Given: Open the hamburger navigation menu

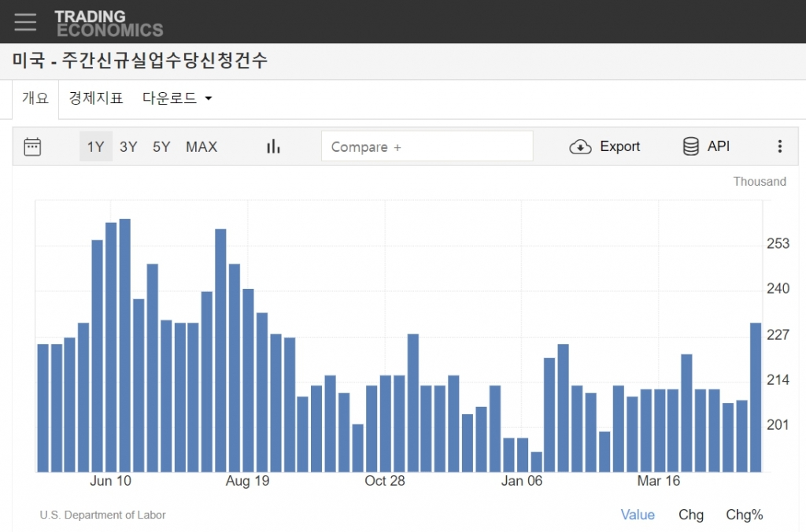Looking at the screenshot, I should coord(25,22).
